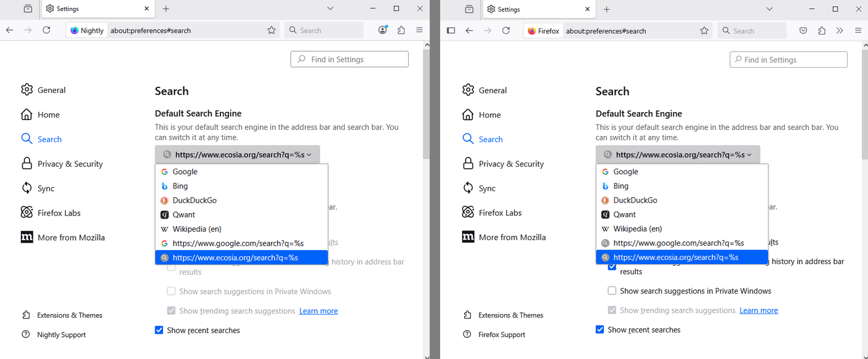The width and height of the screenshot is (868, 359).
Task: Bookmark this page with the Nightly star icon
Action: coord(271,30)
